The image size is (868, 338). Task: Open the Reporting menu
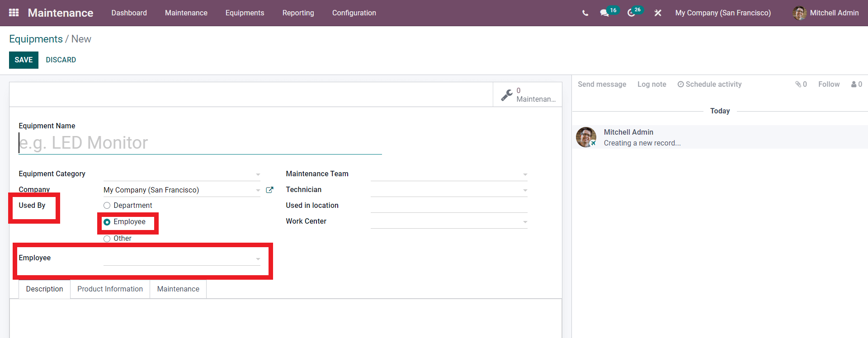tap(298, 13)
